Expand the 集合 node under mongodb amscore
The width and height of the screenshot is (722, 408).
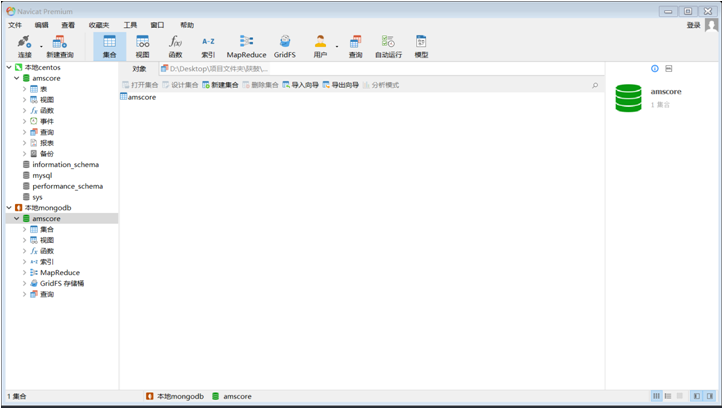[x=24, y=229]
